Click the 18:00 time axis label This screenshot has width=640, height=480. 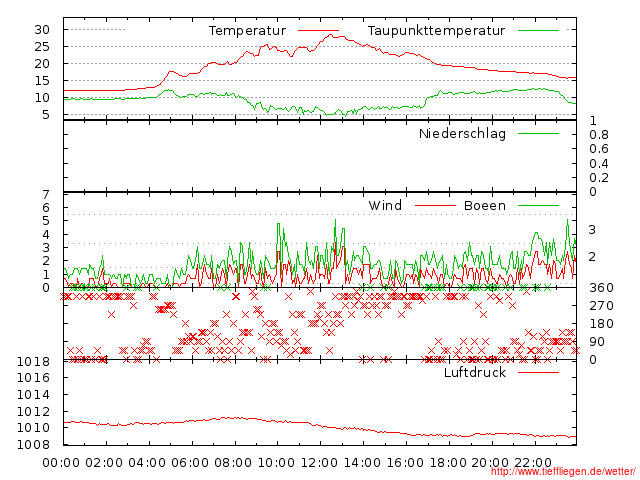448,463
